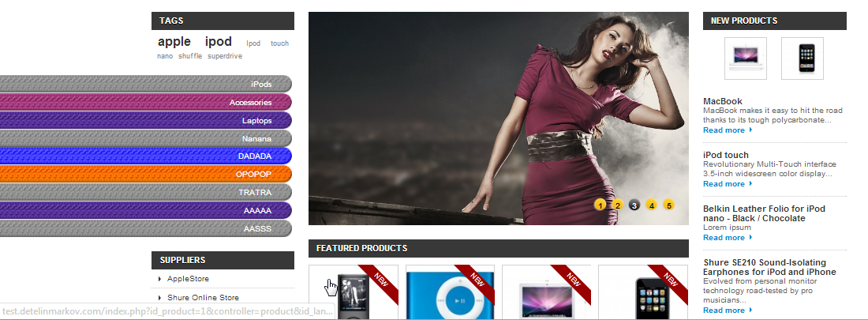Select active slide 3 dot in banner
Screen dimensions: 868x320
[x=634, y=205]
